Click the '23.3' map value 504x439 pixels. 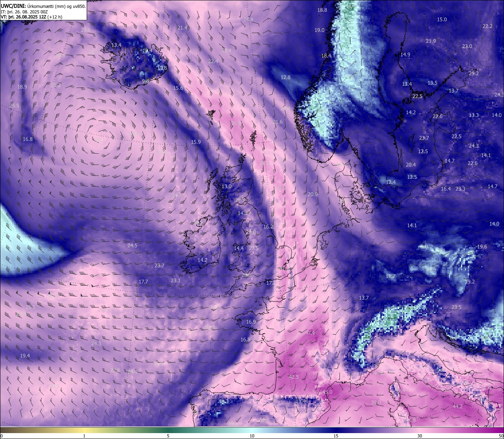pyautogui.click(x=460, y=189)
